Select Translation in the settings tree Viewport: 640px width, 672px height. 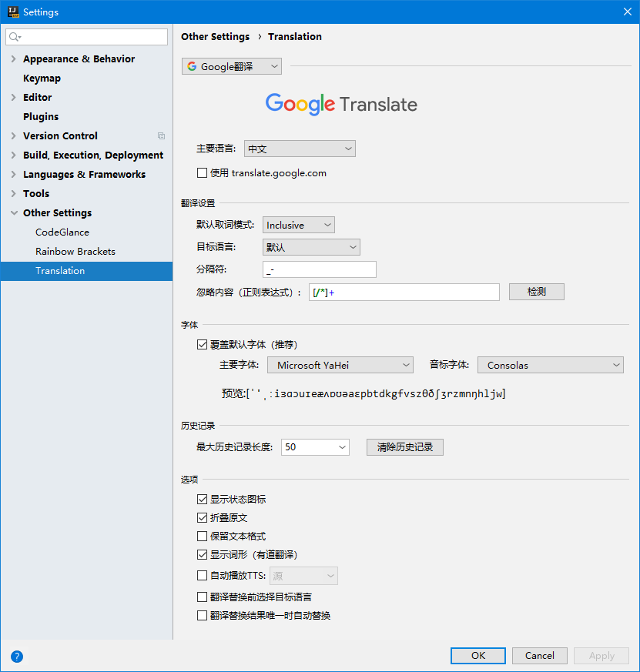click(86, 271)
